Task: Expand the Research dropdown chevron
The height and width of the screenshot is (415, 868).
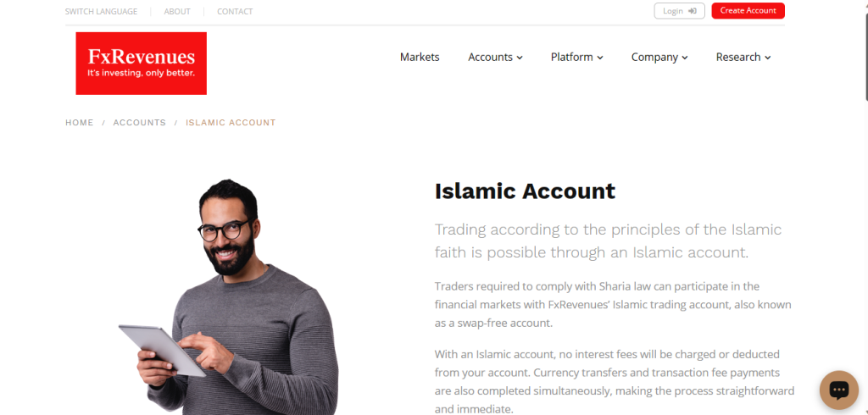Action: tap(768, 58)
